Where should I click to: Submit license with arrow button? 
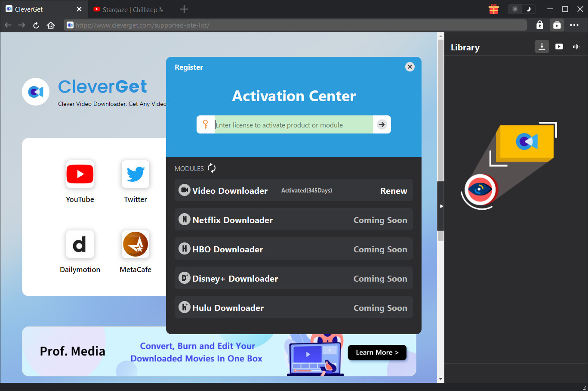(x=382, y=124)
